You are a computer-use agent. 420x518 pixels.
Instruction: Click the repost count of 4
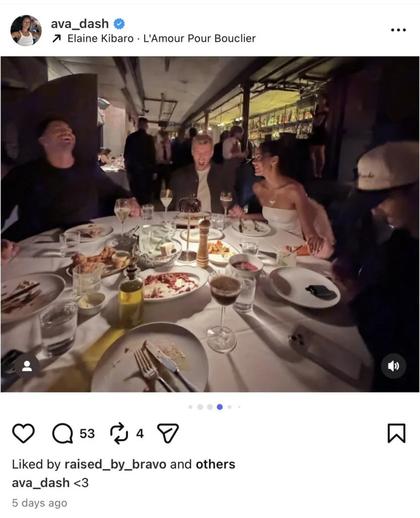click(140, 434)
